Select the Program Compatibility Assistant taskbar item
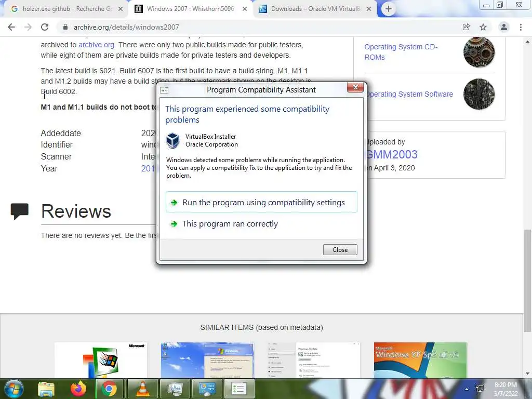 pos(239,389)
